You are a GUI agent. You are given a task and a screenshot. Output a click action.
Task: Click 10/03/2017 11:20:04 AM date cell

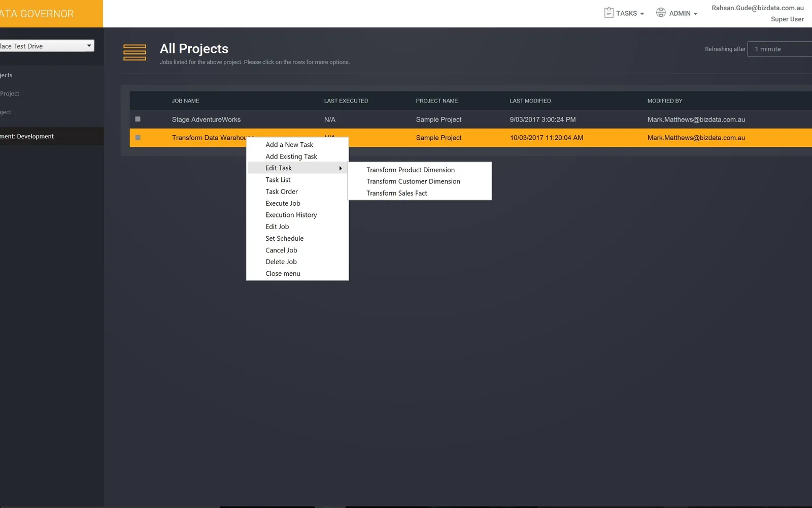(546, 138)
